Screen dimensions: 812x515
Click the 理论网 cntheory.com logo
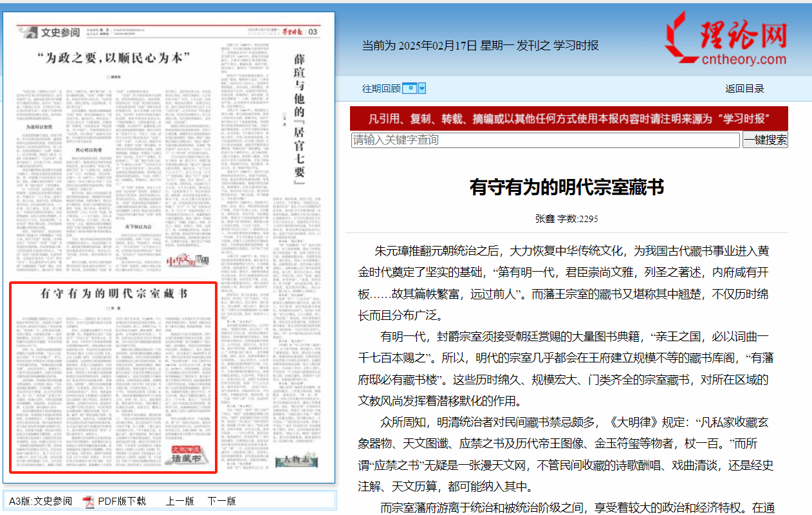coord(726,40)
